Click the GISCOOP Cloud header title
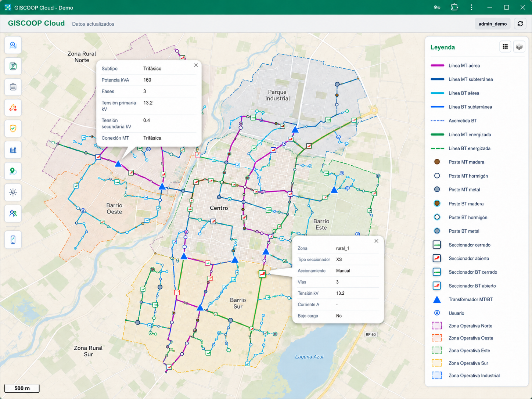 point(36,23)
